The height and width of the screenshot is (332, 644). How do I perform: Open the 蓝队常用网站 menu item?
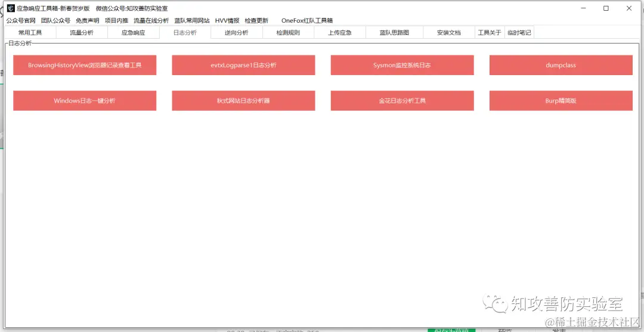pos(192,20)
